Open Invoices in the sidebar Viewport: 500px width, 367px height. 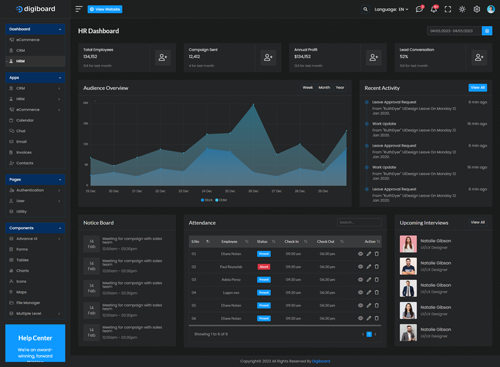[x=35, y=152]
